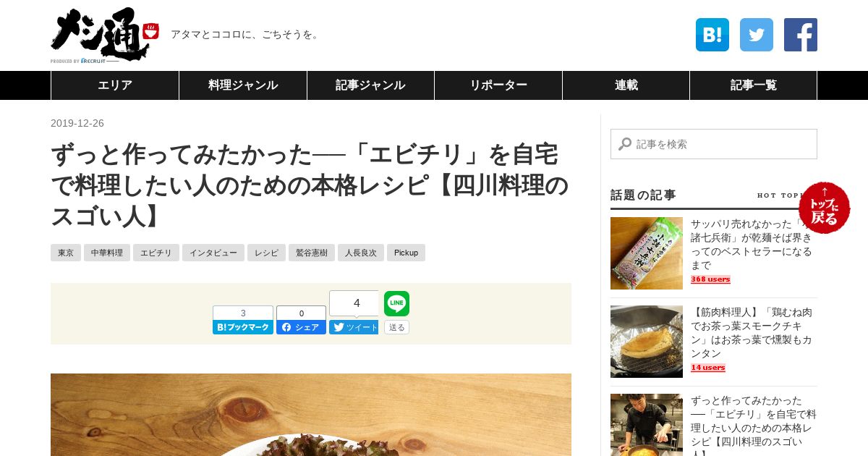Viewport: 868px width, 456px height.
Task: Open the Twitter icon in header
Action: [757, 35]
